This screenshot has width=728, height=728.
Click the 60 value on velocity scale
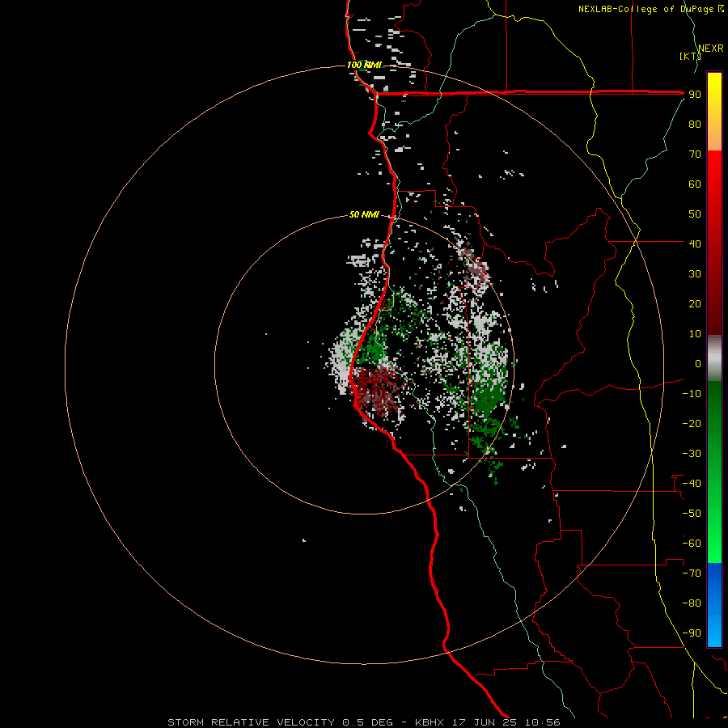[695, 184]
